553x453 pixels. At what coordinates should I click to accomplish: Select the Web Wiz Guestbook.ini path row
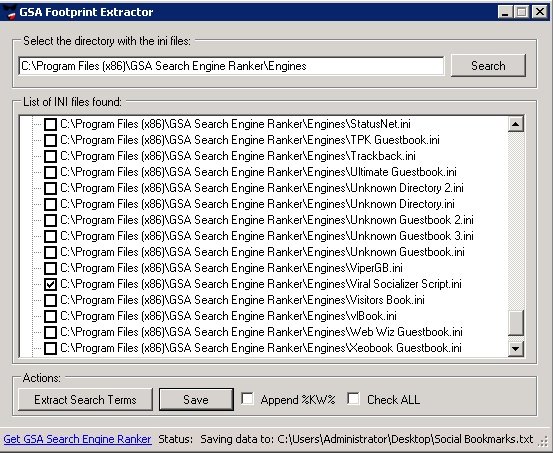[x=261, y=332]
